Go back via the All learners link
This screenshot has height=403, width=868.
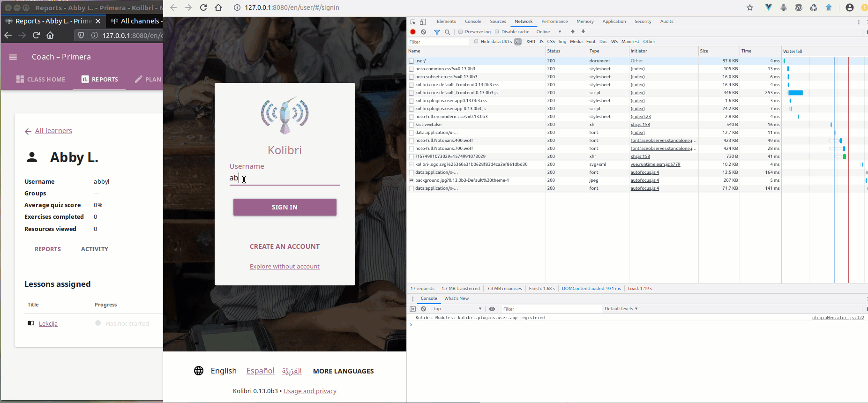coord(53,131)
